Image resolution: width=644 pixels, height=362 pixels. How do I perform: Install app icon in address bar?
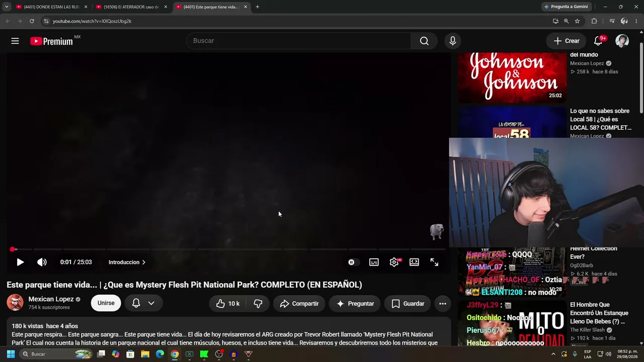coord(555,21)
